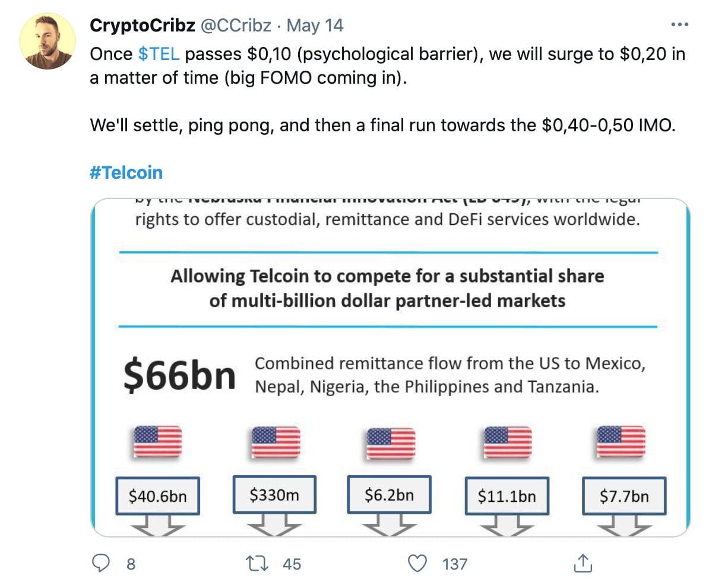Click the 137 likes count
Screen dimensions: 709x588
(x=455, y=564)
